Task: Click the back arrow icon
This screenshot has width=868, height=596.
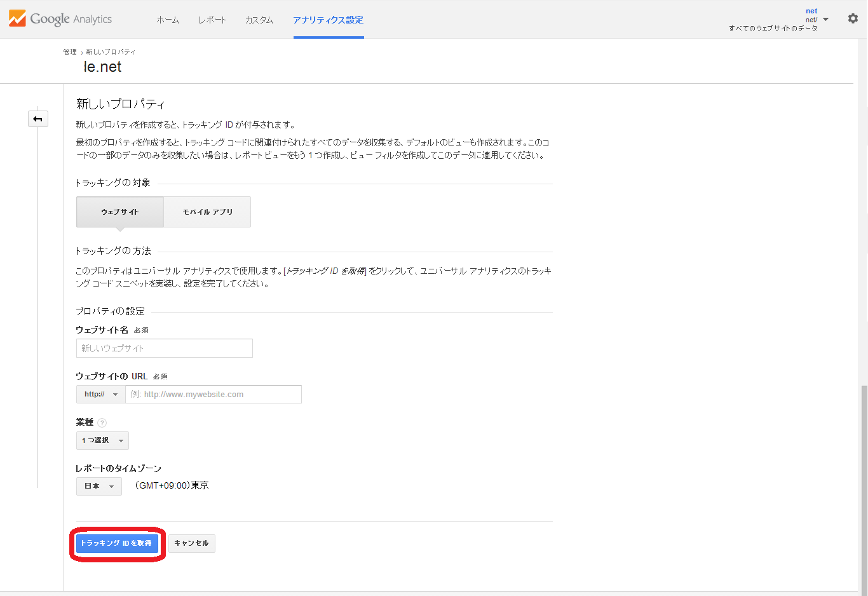Action: [x=38, y=119]
